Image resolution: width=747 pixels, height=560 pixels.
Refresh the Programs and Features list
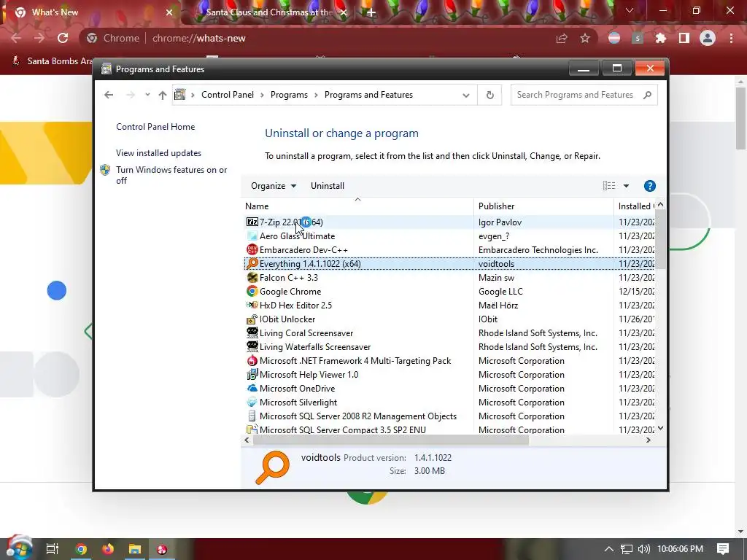(x=489, y=95)
